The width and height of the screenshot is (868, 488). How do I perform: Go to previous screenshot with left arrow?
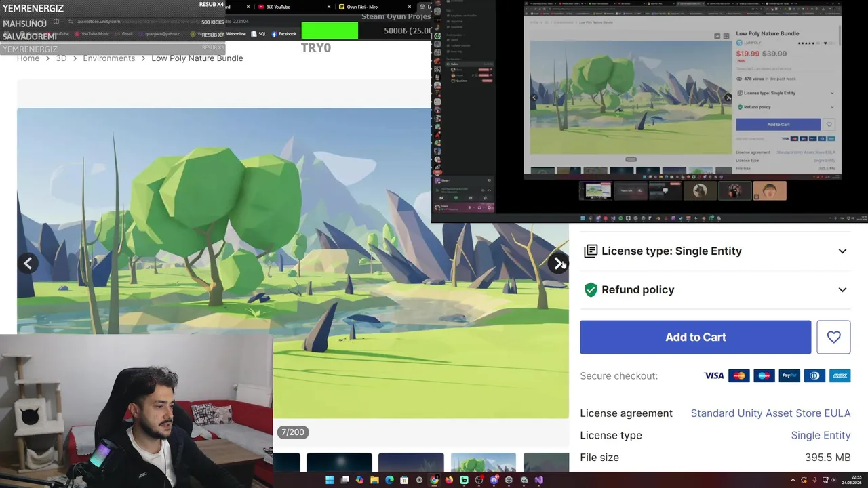28,264
